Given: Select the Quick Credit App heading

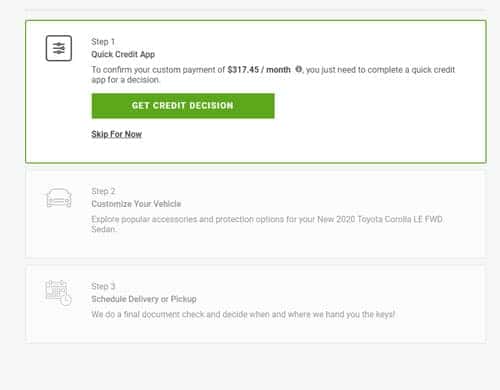Looking at the screenshot, I should [x=123, y=54].
